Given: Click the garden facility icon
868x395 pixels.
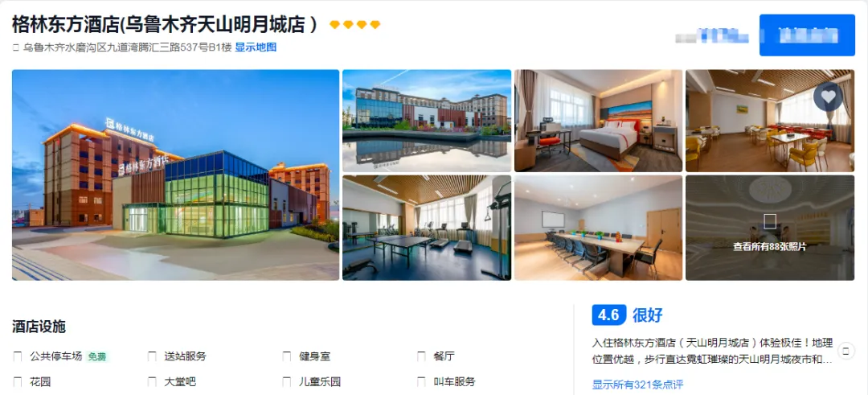Looking at the screenshot, I should pos(18,381).
